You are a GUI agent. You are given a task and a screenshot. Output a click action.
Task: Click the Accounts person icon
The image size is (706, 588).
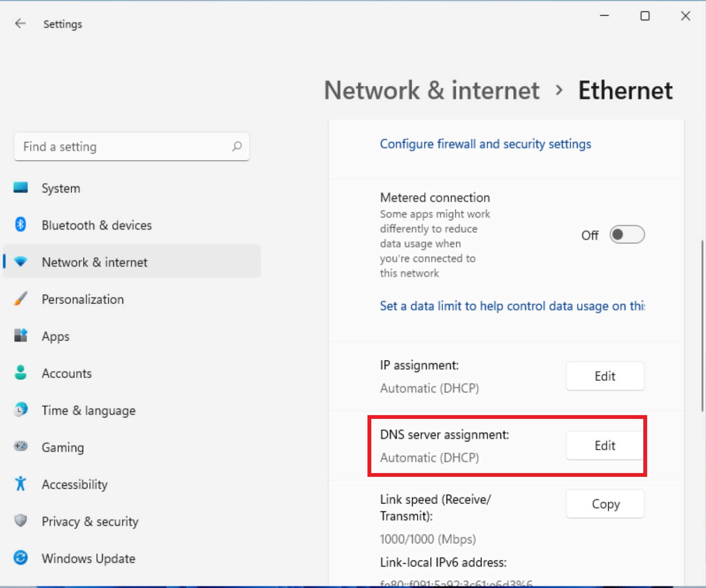pos(20,373)
